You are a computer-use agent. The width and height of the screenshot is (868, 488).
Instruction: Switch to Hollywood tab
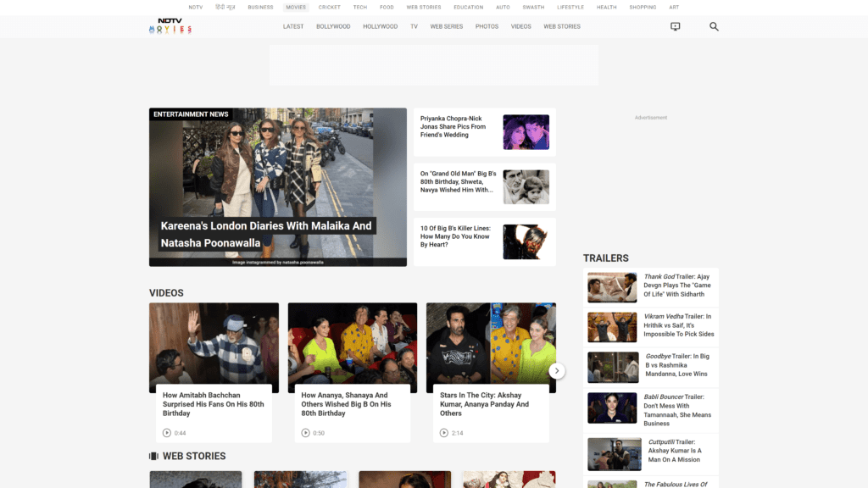pos(381,26)
